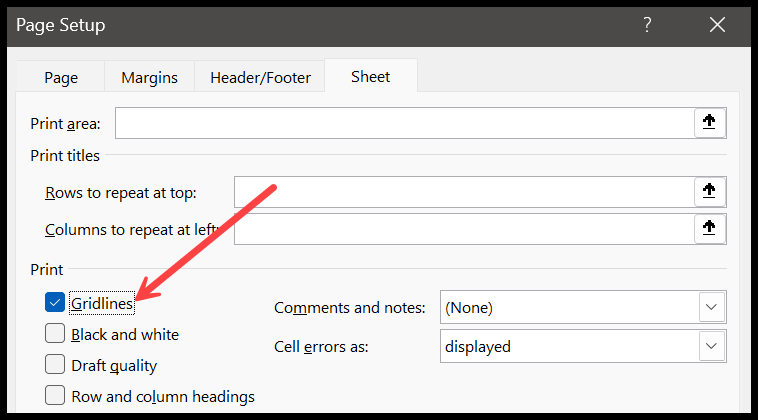The width and height of the screenshot is (758, 420).
Task: Uncheck the Gridlines checkbox
Action: (x=55, y=303)
